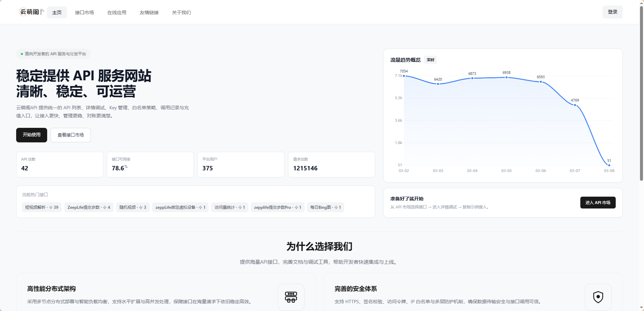This screenshot has height=311, width=644.
Task: Click the 当前热门接口 label
Action: point(35,195)
